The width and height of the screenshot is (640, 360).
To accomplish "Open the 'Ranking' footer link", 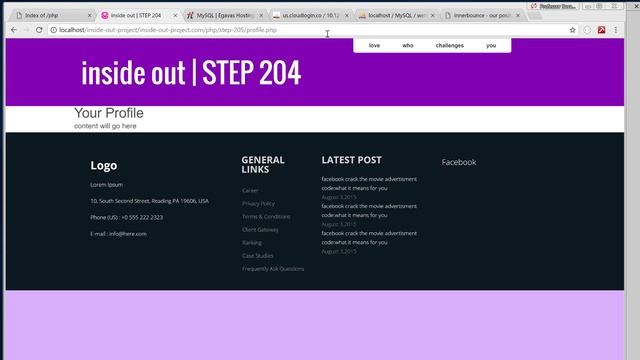I will pyautogui.click(x=252, y=242).
